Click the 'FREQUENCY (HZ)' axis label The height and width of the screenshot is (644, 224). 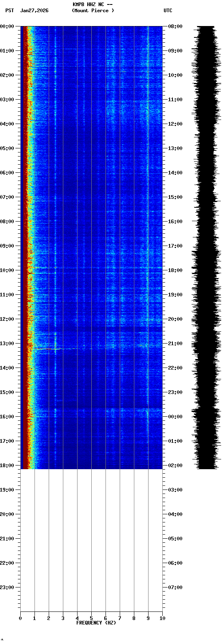coord(96,623)
